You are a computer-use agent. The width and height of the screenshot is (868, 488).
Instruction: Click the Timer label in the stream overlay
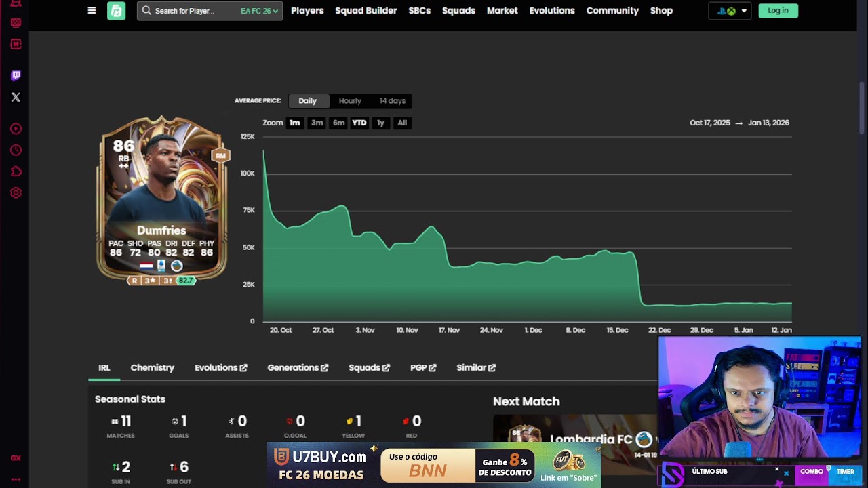pyautogui.click(x=845, y=472)
